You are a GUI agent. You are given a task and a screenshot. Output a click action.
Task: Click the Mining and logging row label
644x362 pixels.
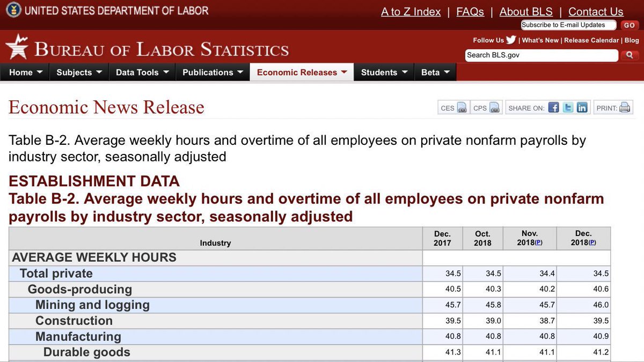[x=92, y=305]
